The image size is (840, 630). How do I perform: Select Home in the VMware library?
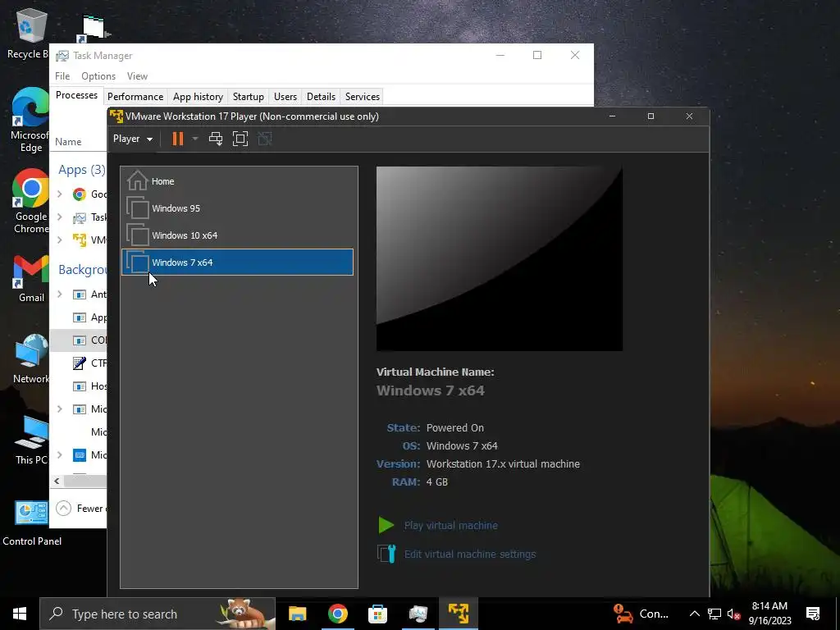pos(237,181)
